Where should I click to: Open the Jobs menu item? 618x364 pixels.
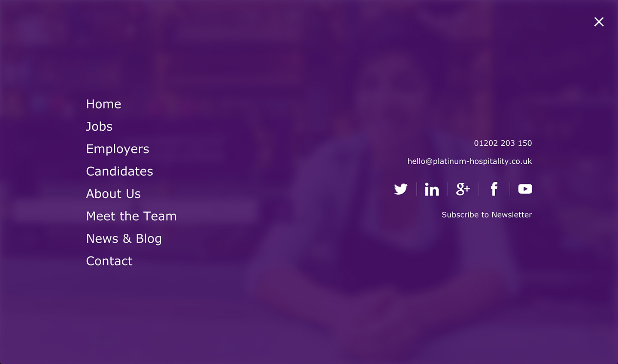[99, 126]
